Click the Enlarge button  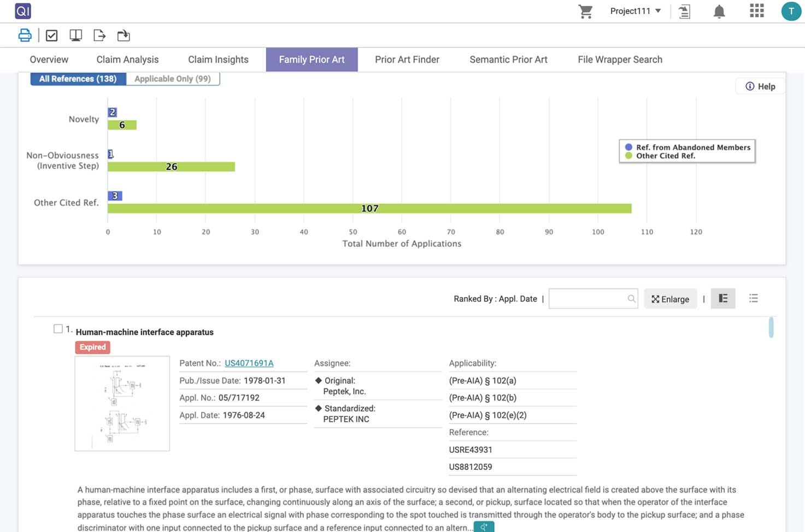pos(671,299)
